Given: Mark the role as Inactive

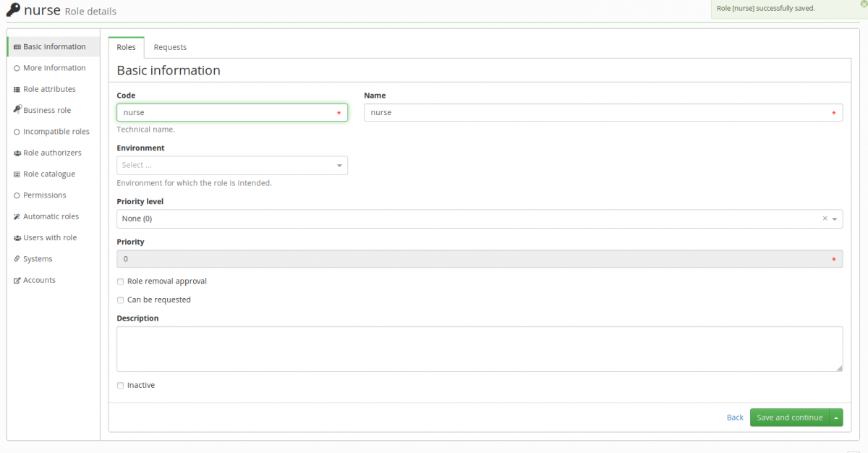Looking at the screenshot, I should tap(120, 386).
